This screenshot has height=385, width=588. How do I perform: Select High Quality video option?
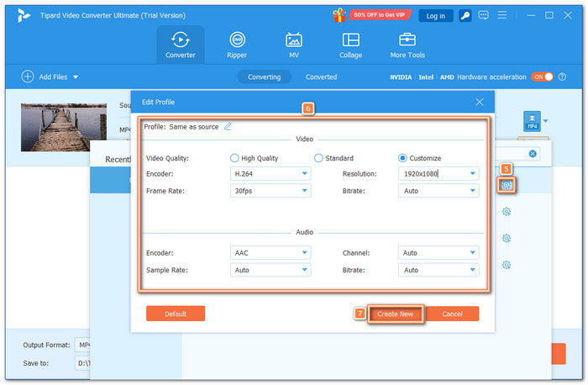pos(234,158)
